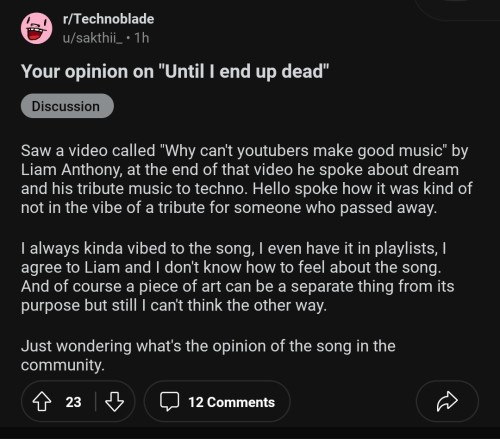Open the 12 Comments button
The height and width of the screenshot is (439, 500).
[217, 402]
